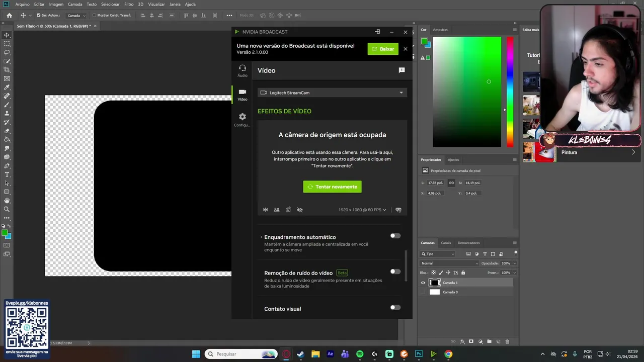644x362 pixels.
Task: Select the Pen tool
Action: 7,166
